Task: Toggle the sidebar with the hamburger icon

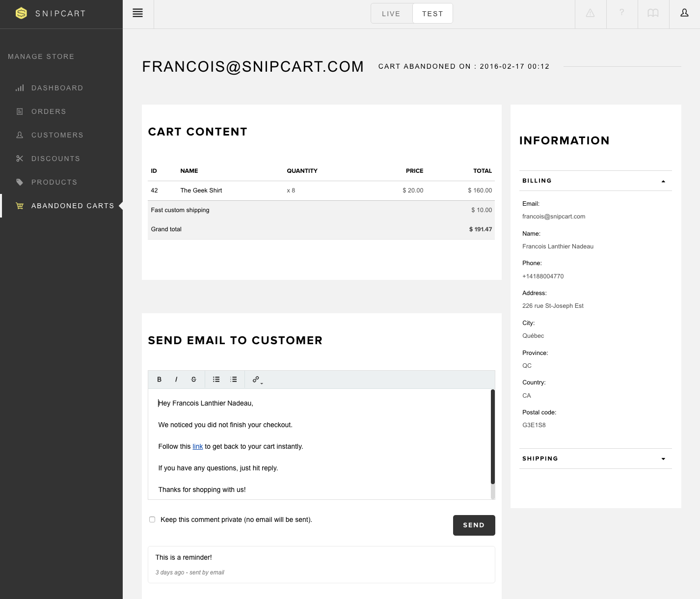Action: 138,13
